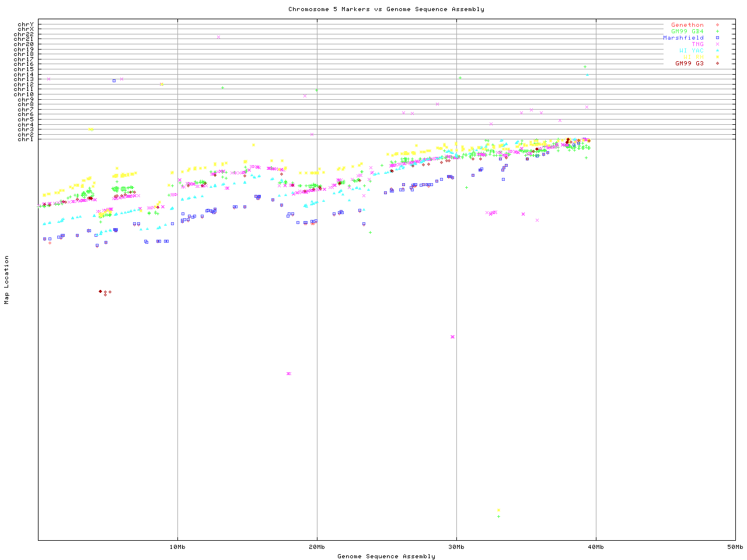The height and width of the screenshot is (560, 747).
Task: Click the magenta X symbol beside TNG
Action: (717, 44)
